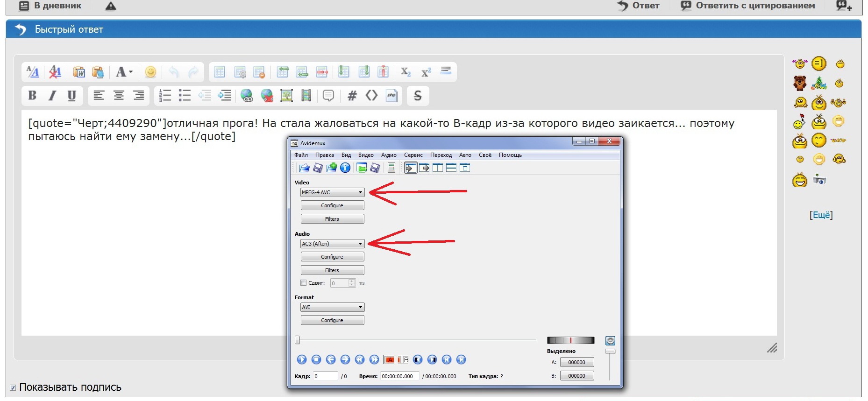The image size is (868, 401).
Task: Increase the text indent
Action: (x=225, y=96)
